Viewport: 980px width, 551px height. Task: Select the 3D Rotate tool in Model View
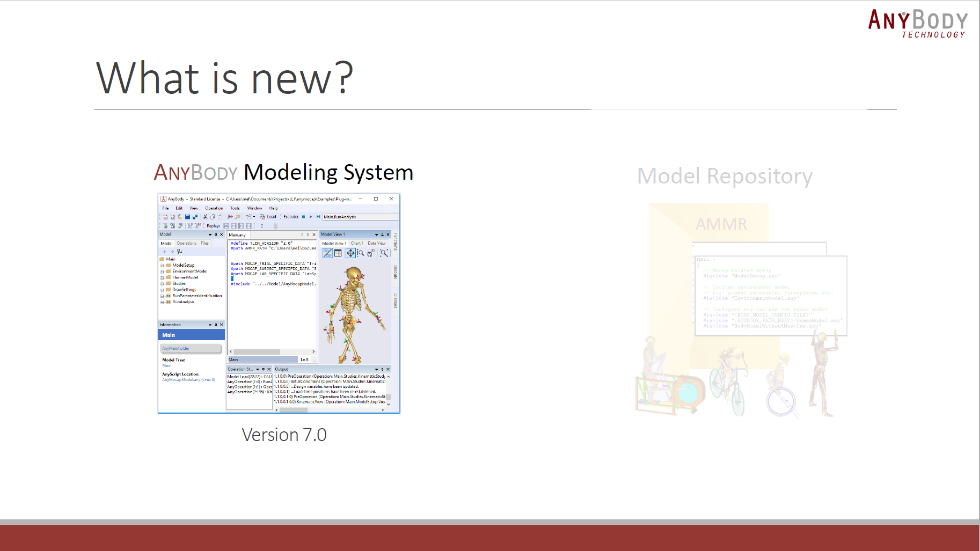pyautogui.click(x=371, y=253)
